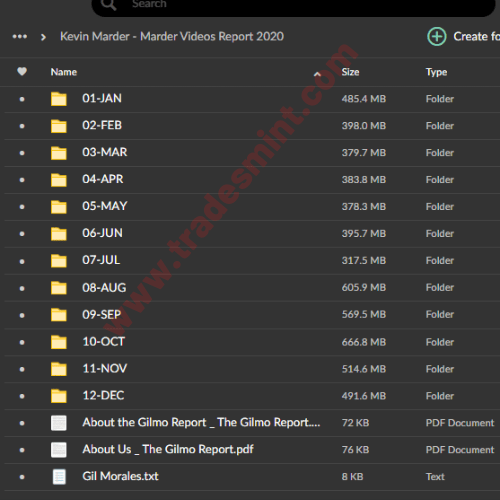The image size is (500, 500).
Task: Click PDF Document type in About Us row
Action: 460,450
